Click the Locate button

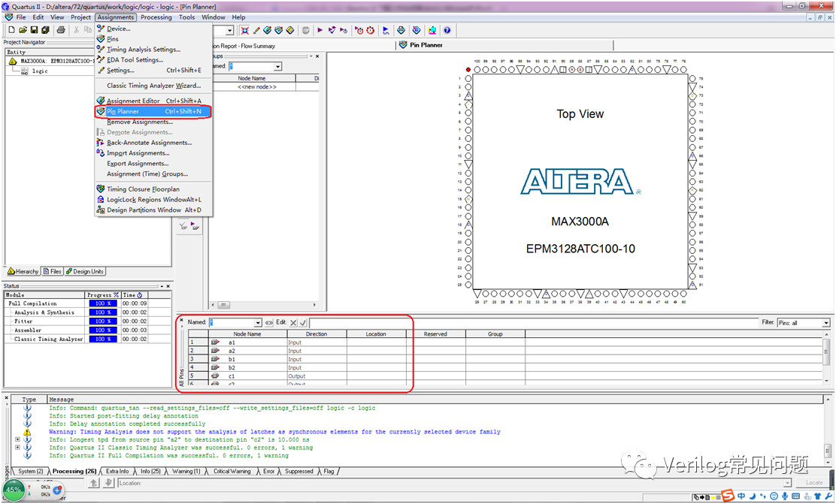[x=813, y=483]
